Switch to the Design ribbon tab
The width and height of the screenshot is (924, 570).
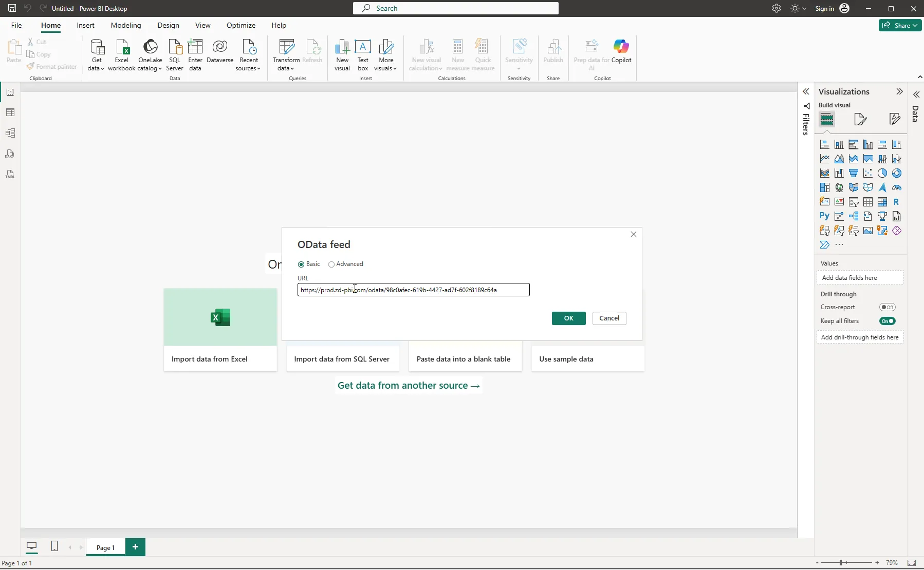pos(169,25)
